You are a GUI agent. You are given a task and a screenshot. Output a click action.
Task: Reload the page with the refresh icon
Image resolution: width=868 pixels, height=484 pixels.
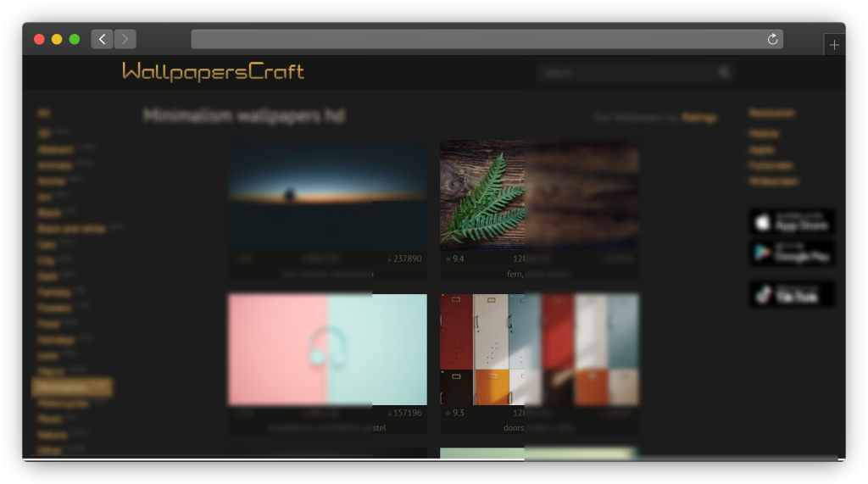(772, 39)
